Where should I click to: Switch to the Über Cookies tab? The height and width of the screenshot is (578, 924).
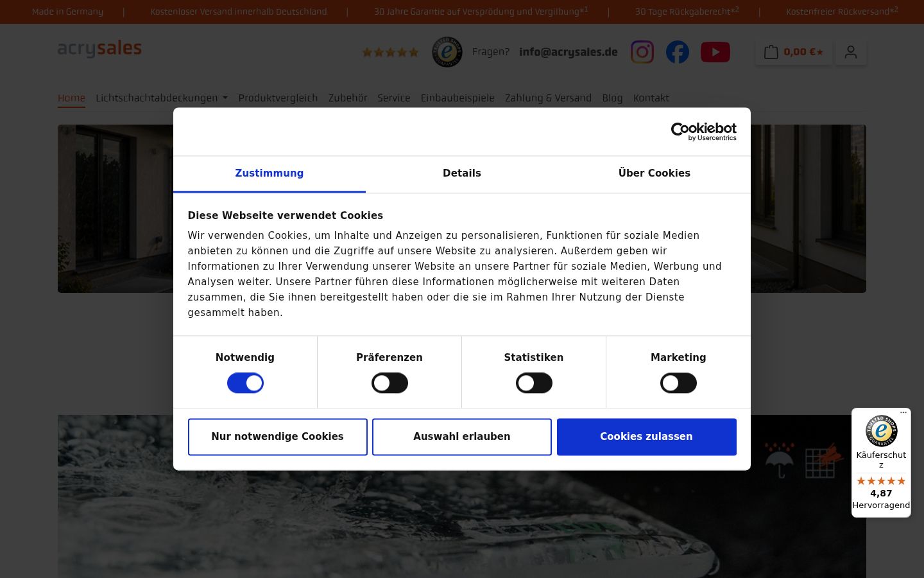(x=654, y=173)
